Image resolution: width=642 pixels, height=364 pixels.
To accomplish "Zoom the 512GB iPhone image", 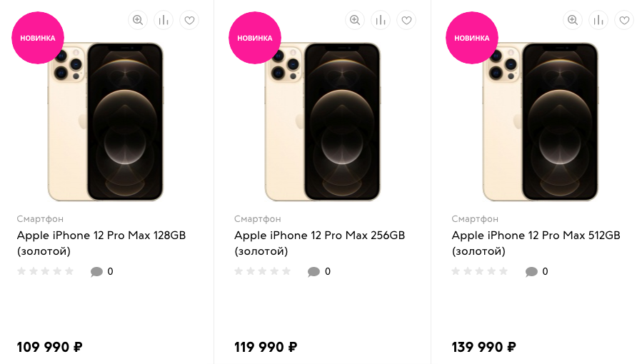I will click(x=573, y=20).
